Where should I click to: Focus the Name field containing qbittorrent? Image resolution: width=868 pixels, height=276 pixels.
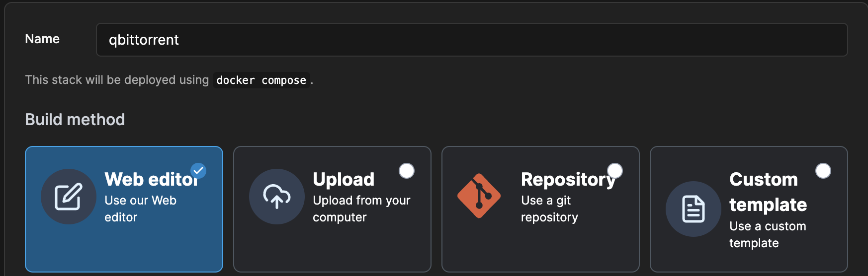coord(471,40)
